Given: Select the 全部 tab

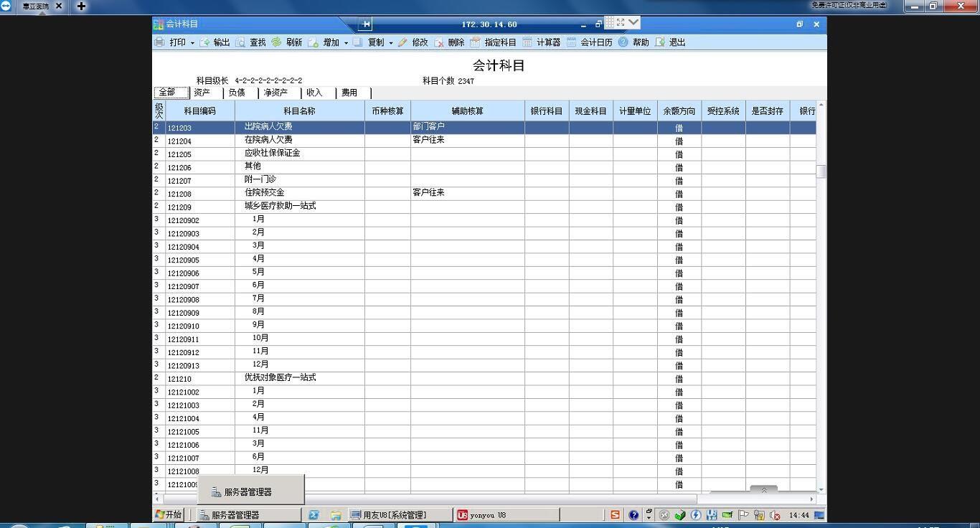Looking at the screenshot, I should (171, 93).
